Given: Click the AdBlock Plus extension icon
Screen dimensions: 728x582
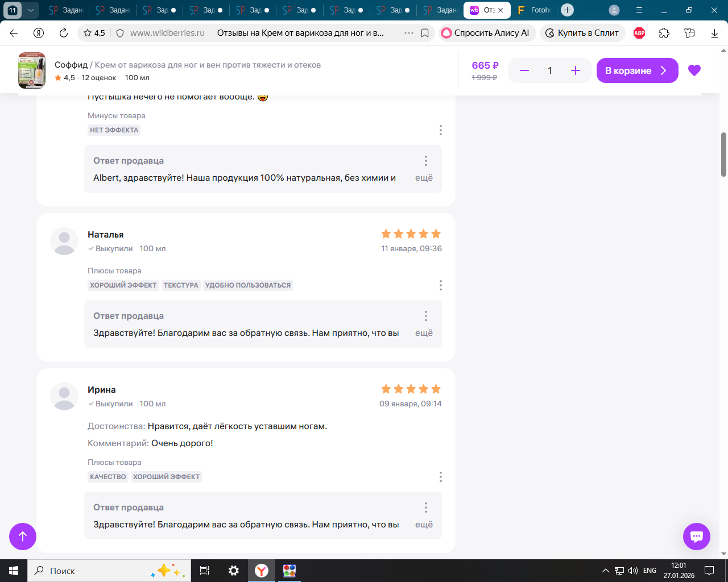Looking at the screenshot, I should (x=639, y=33).
